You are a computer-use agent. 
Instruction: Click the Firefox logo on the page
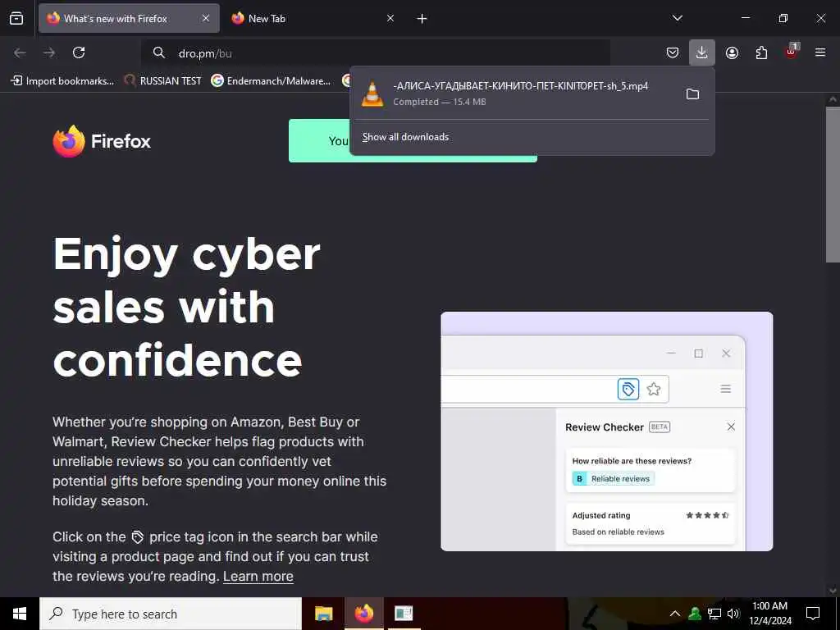[x=102, y=141]
